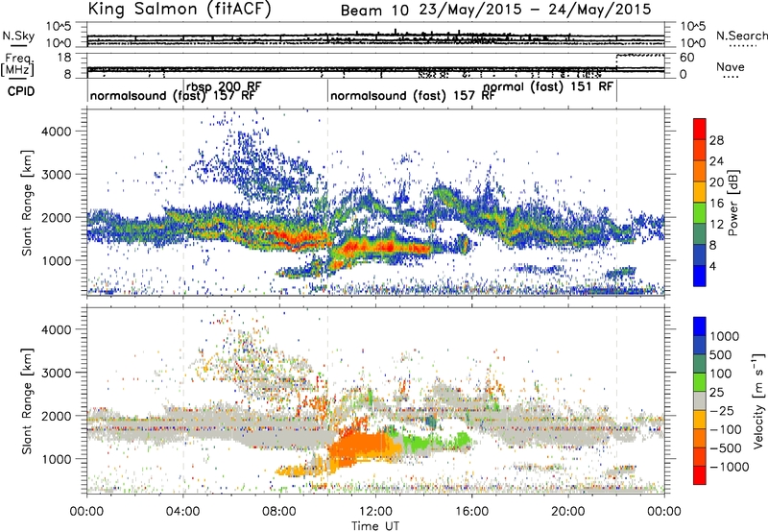Screen dimensions: 768x532
Task: Select the "N.Sky" legend label
Action: (x=18, y=36)
